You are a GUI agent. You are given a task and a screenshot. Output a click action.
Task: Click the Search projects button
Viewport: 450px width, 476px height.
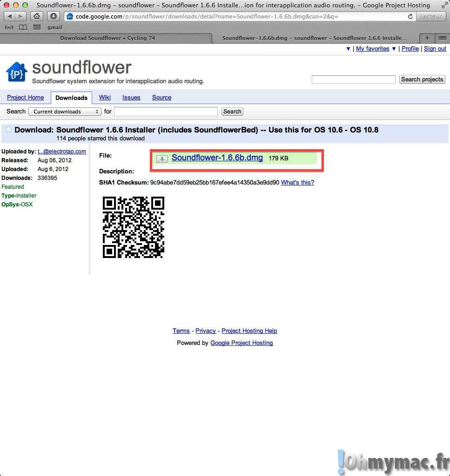(422, 79)
